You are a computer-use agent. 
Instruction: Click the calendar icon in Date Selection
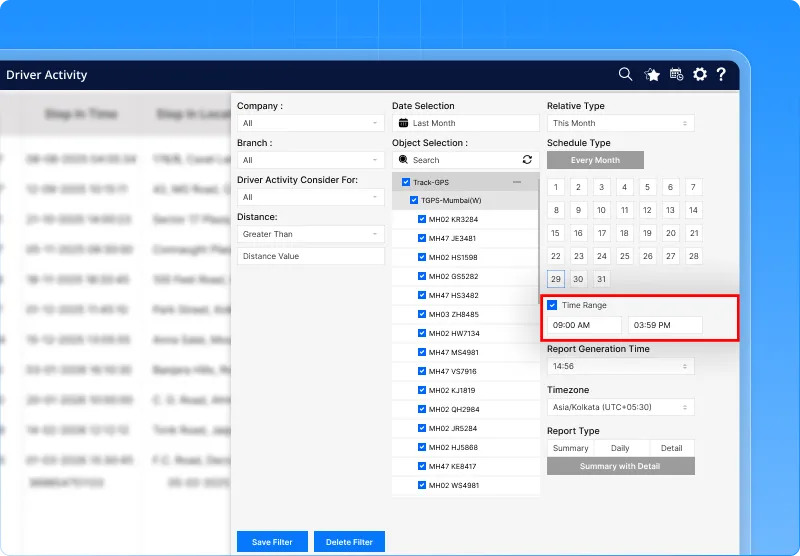[x=404, y=123]
